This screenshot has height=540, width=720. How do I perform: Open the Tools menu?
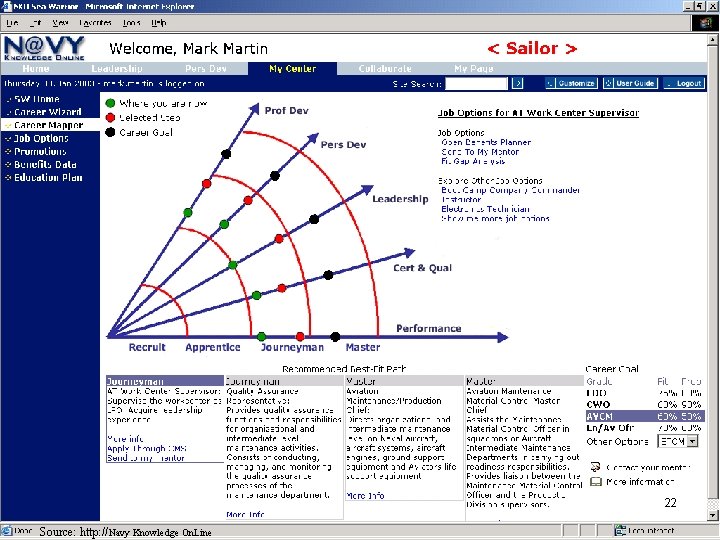click(131, 22)
